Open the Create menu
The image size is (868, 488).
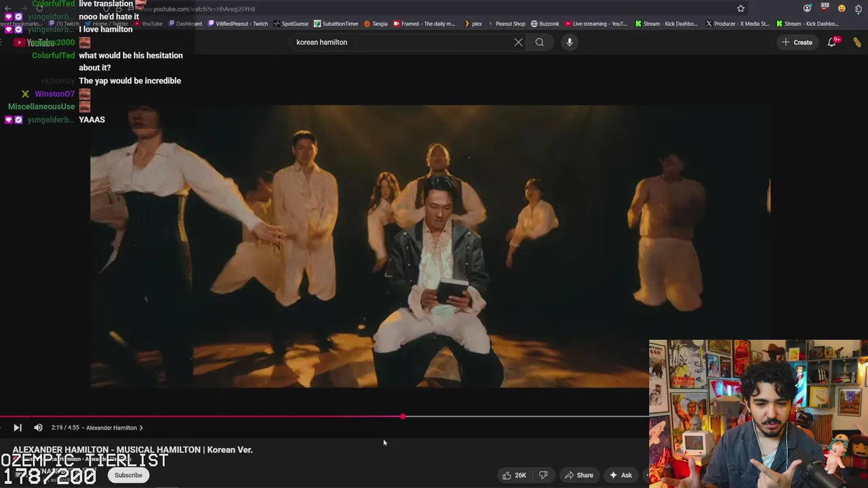[797, 42]
